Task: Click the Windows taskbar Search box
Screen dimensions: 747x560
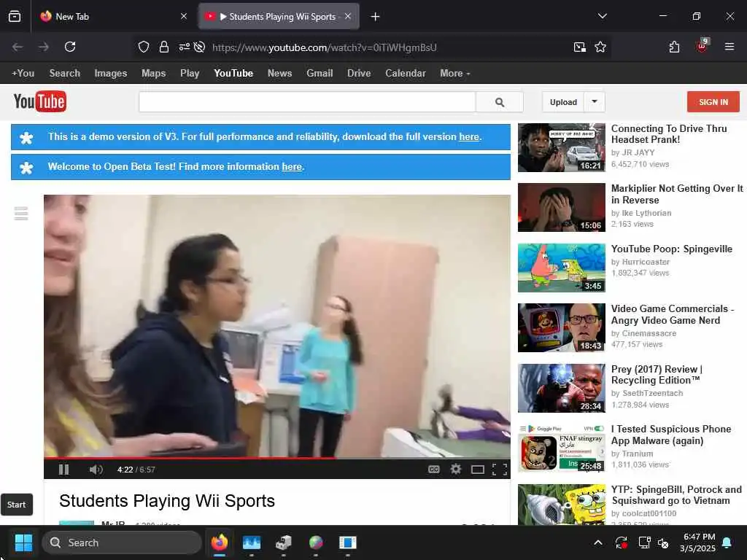Action: pos(122,542)
